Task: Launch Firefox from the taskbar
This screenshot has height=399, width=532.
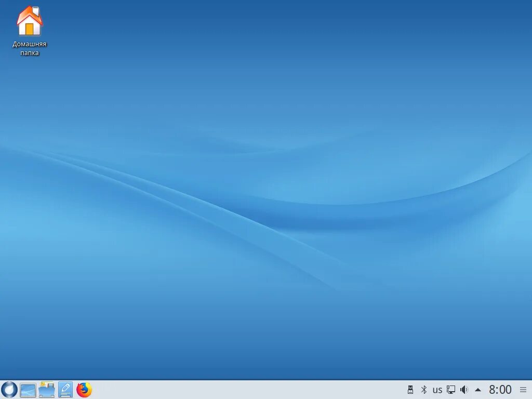Action: point(84,390)
